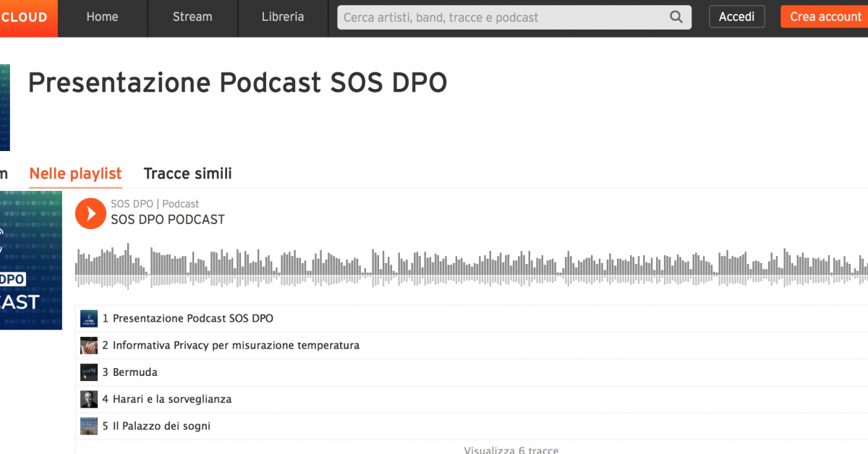Image resolution: width=868 pixels, height=454 pixels.
Task: Go to the Stream section
Action: coord(192,17)
